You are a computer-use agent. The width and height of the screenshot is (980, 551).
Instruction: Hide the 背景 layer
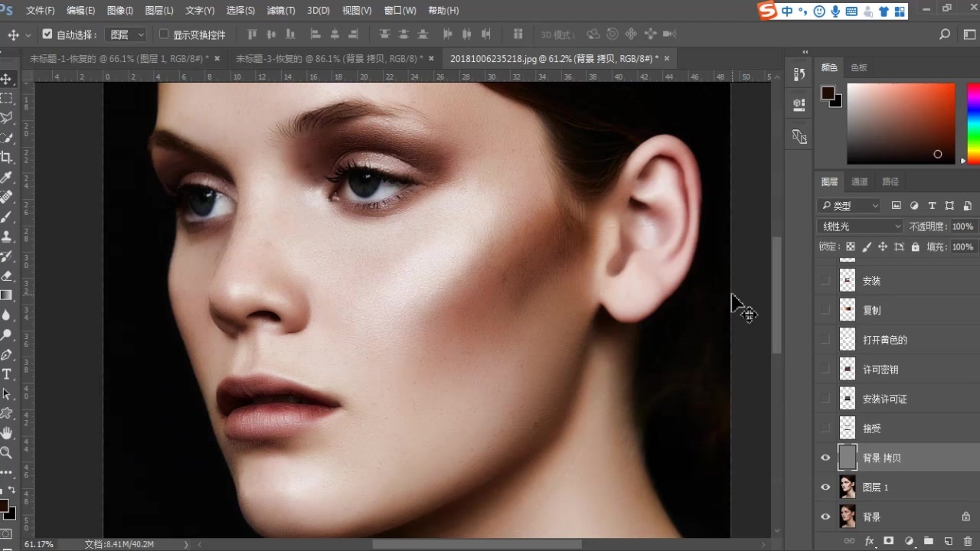pos(825,517)
